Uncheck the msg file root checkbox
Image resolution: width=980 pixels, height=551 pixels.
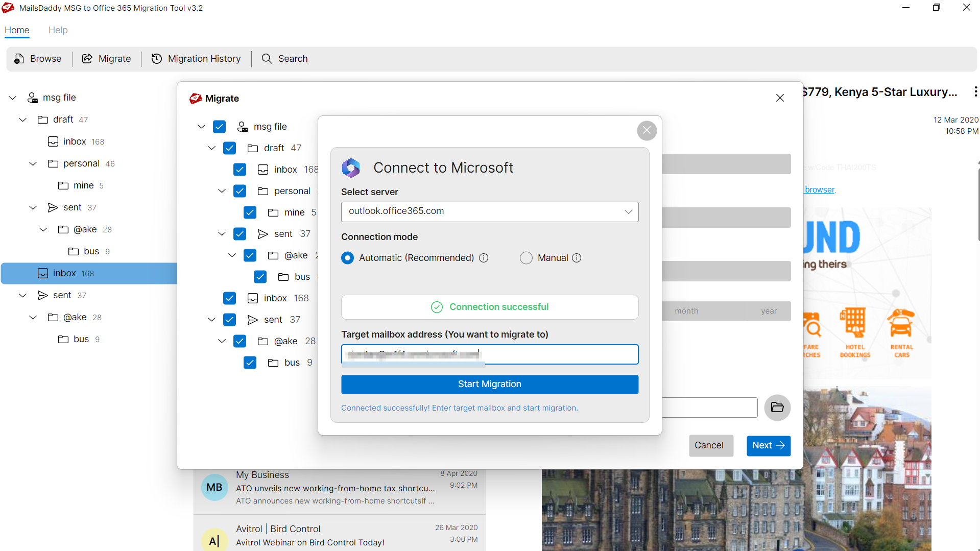pos(220,127)
